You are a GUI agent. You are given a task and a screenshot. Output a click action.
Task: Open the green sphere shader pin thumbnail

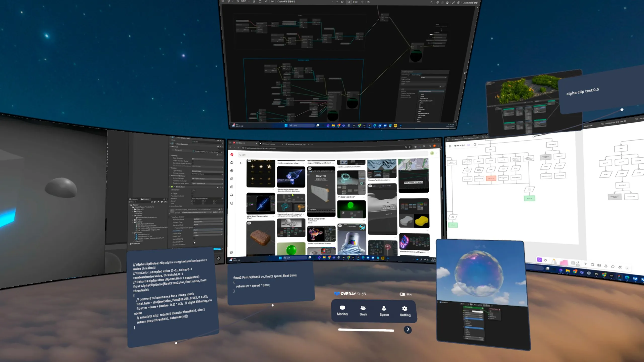[351, 209]
